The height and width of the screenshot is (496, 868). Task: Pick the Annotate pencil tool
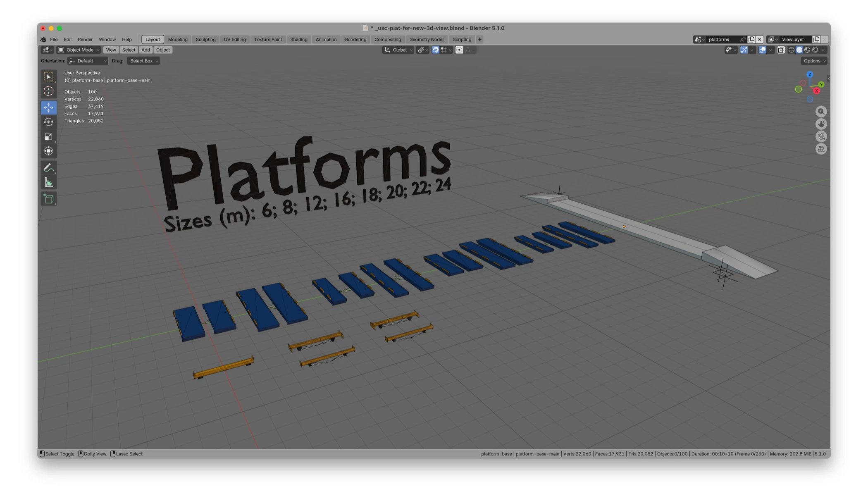[x=49, y=168]
